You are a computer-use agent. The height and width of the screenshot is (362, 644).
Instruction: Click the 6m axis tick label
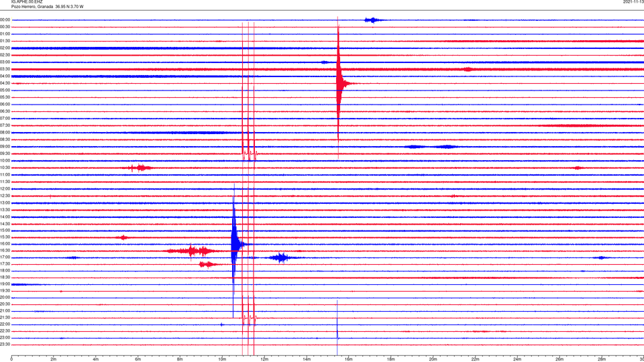[138, 359]
